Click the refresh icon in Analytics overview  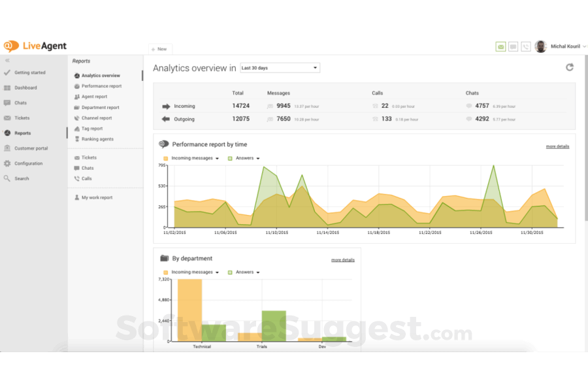[x=569, y=67]
